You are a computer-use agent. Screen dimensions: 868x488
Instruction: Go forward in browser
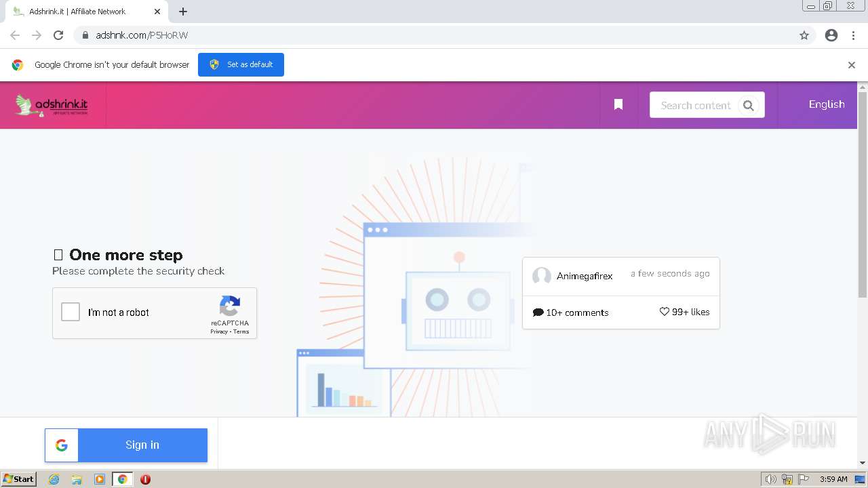[37, 35]
